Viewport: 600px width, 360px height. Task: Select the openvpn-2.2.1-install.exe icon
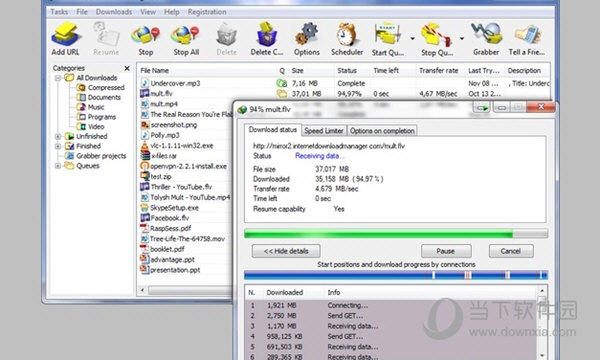click(145, 166)
